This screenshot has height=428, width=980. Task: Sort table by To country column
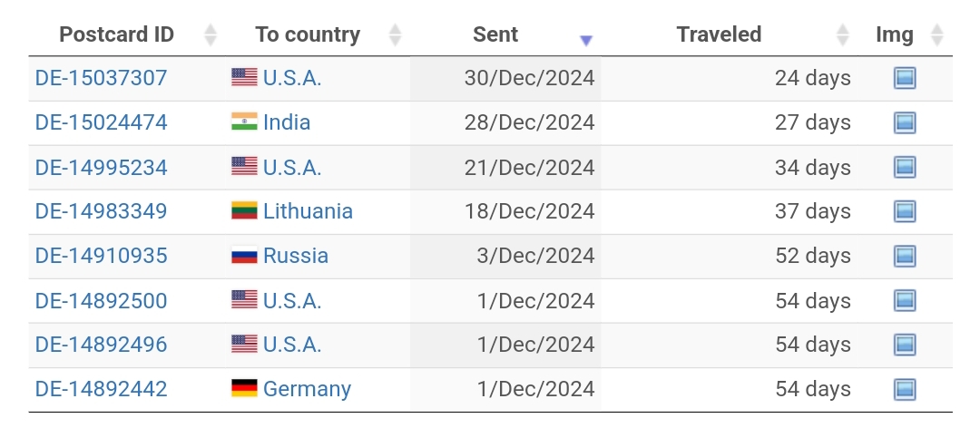pos(308,35)
